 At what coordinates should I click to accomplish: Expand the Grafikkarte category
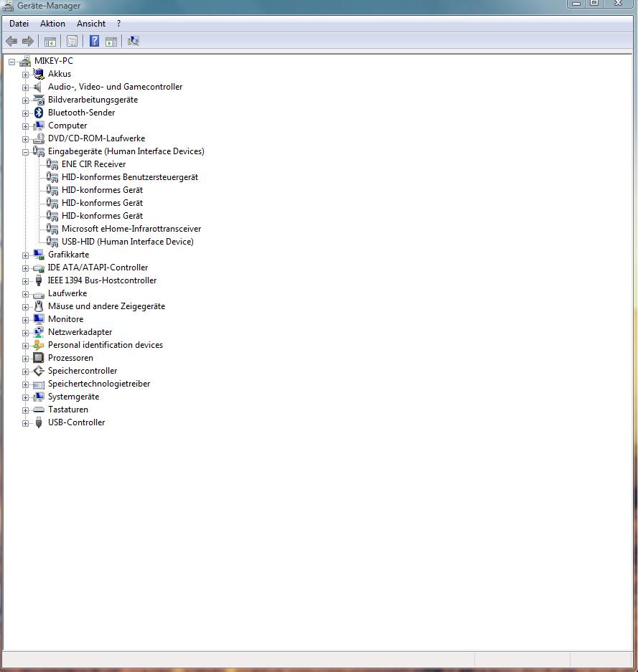coord(25,255)
